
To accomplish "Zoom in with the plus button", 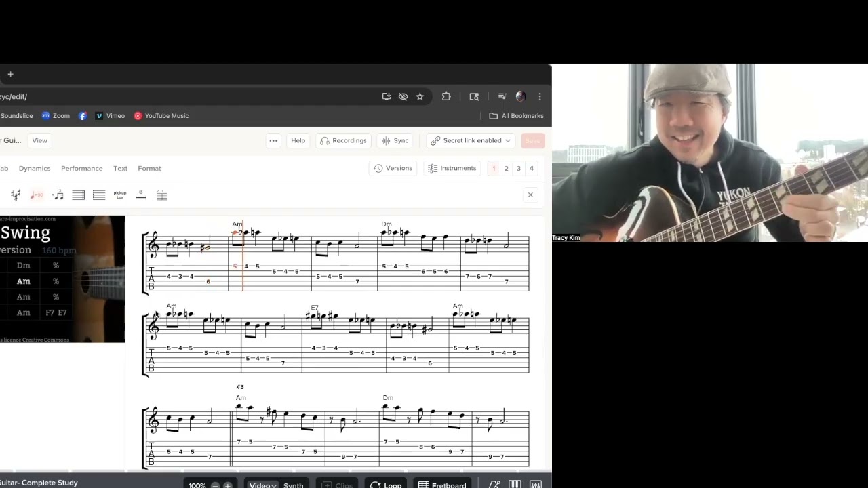I will 227,485.
